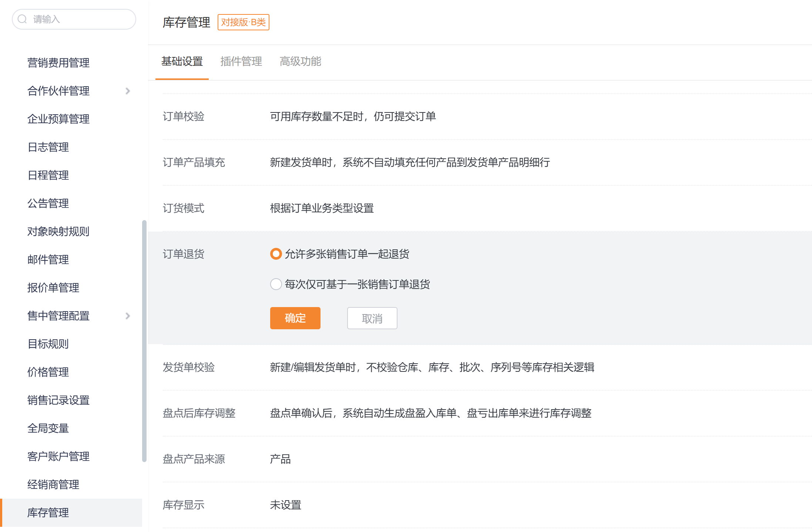
Task: Switch to the 插件管理 tab
Action: click(x=241, y=61)
